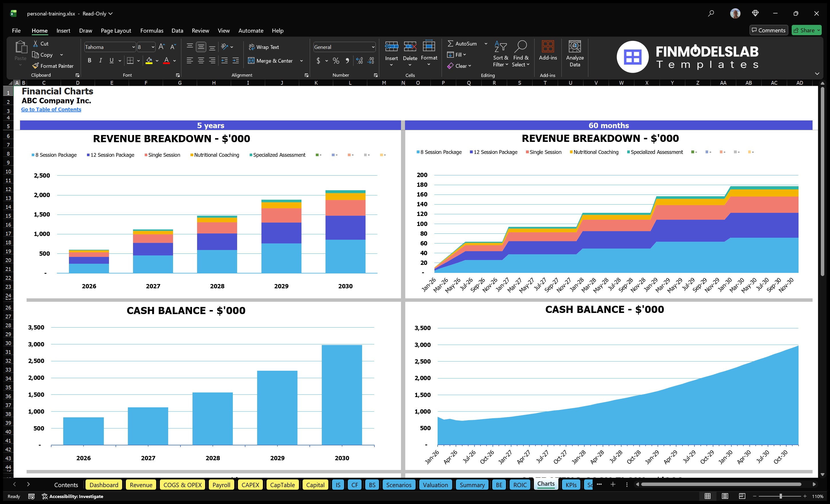
Task: Activate the Format Painter tool
Action: (x=53, y=66)
